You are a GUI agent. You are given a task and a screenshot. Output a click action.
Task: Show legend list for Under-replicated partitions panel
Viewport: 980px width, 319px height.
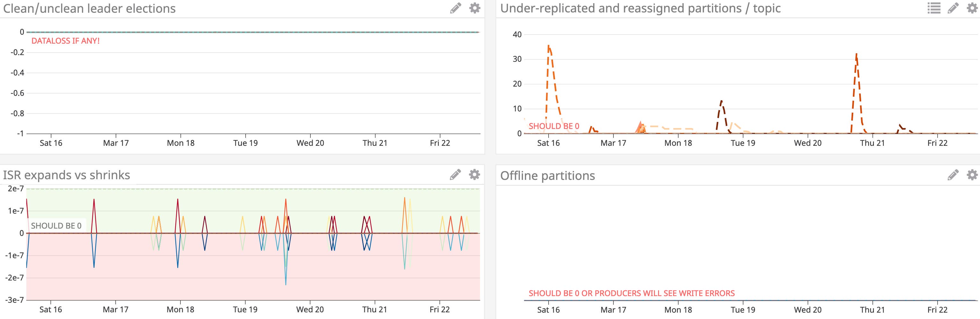[933, 8]
